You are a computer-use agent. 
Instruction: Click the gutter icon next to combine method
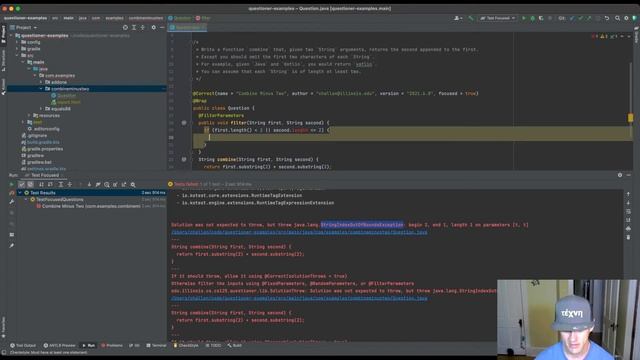point(184,159)
